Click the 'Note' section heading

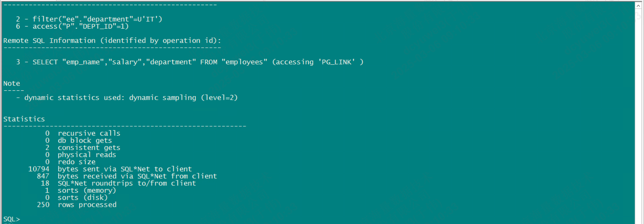(x=12, y=84)
